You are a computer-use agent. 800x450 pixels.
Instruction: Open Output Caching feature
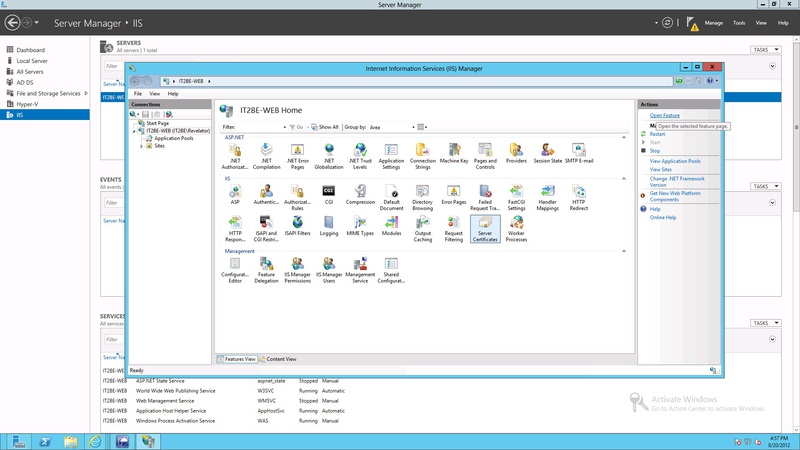click(x=422, y=228)
